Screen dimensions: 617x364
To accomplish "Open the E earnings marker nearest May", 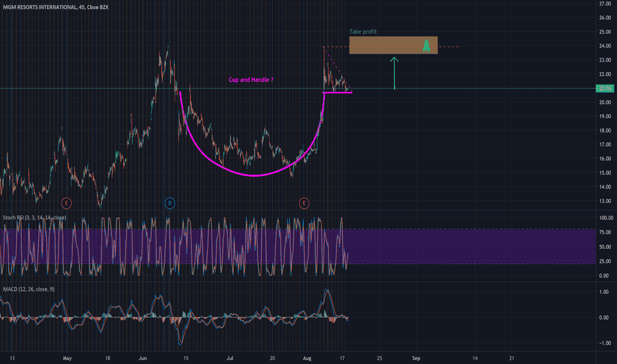I will (66, 203).
